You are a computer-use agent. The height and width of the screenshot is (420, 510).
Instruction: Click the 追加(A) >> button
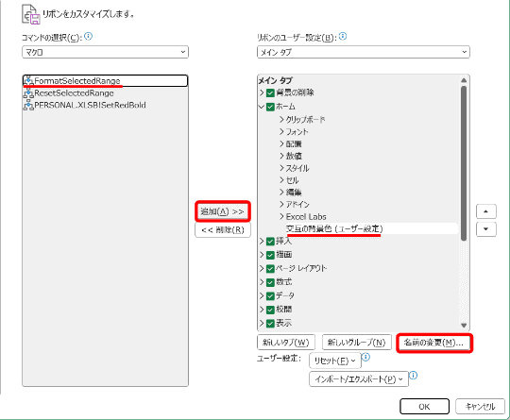(x=223, y=211)
